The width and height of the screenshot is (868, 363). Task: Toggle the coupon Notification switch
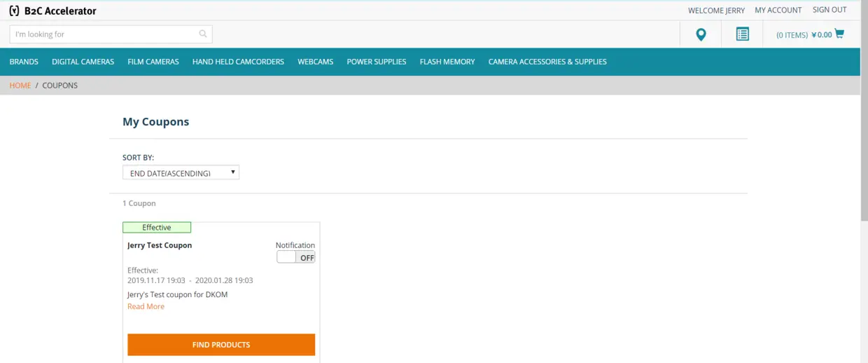pyautogui.click(x=295, y=257)
